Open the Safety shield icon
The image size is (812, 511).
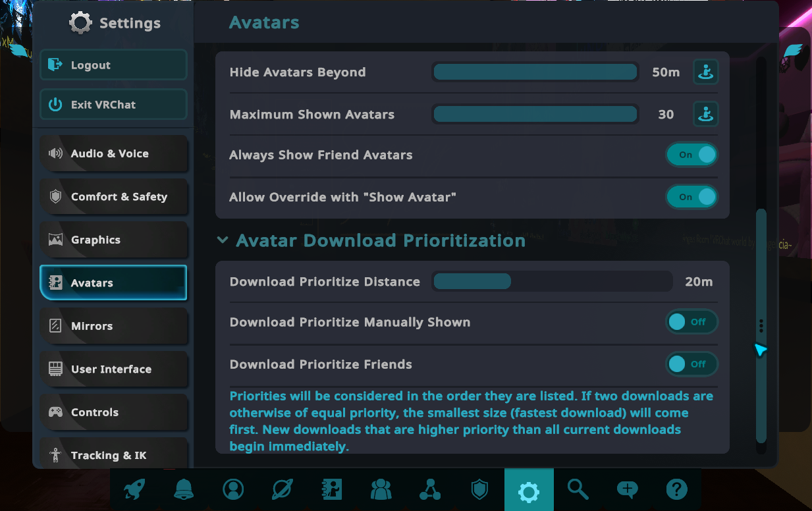(479, 489)
